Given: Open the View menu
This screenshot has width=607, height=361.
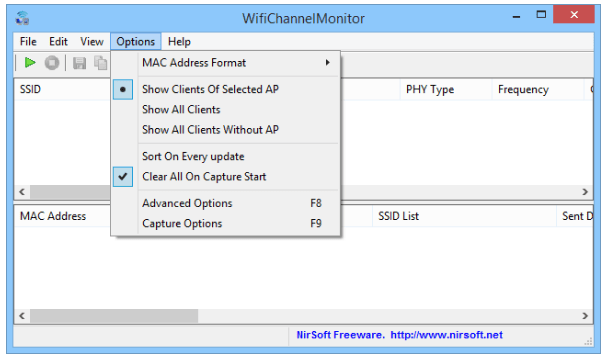Looking at the screenshot, I should [92, 41].
